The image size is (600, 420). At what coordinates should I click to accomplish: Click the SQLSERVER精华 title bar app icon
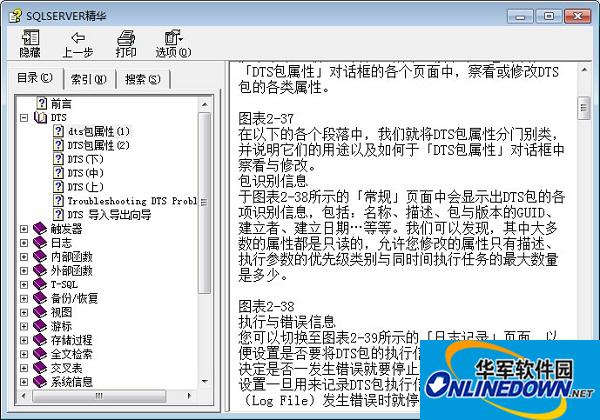tap(15, 16)
